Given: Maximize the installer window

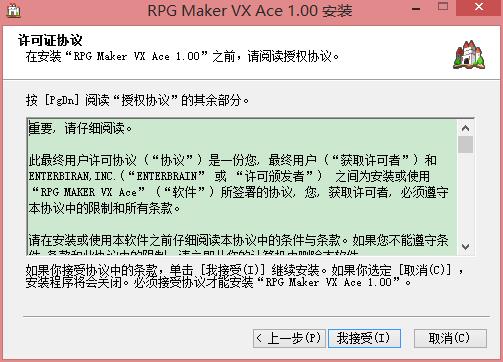Looking at the screenshot, I should pyautogui.click(x=443, y=7).
